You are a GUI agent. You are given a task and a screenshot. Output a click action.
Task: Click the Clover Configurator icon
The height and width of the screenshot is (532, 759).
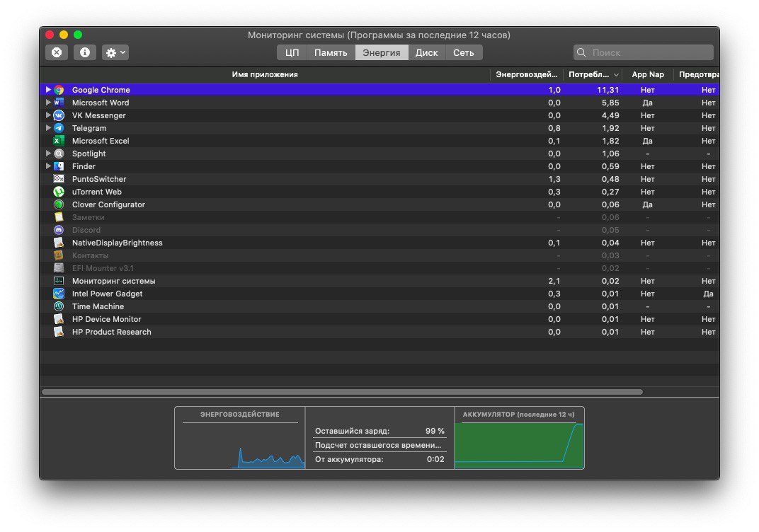(x=59, y=204)
